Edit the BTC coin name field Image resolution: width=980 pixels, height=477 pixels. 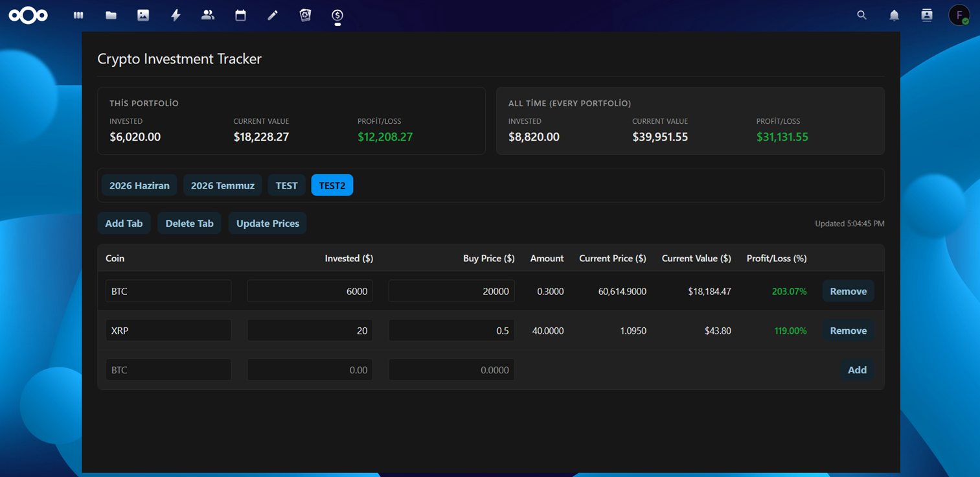click(168, 291)
